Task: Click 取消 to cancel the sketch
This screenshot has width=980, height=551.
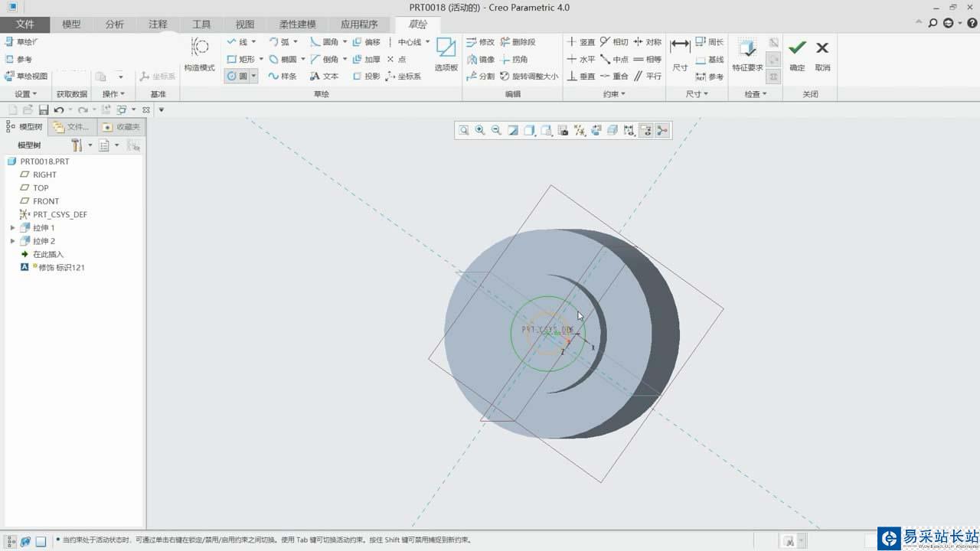Action: pyautogui.click(x=822, y=55)
